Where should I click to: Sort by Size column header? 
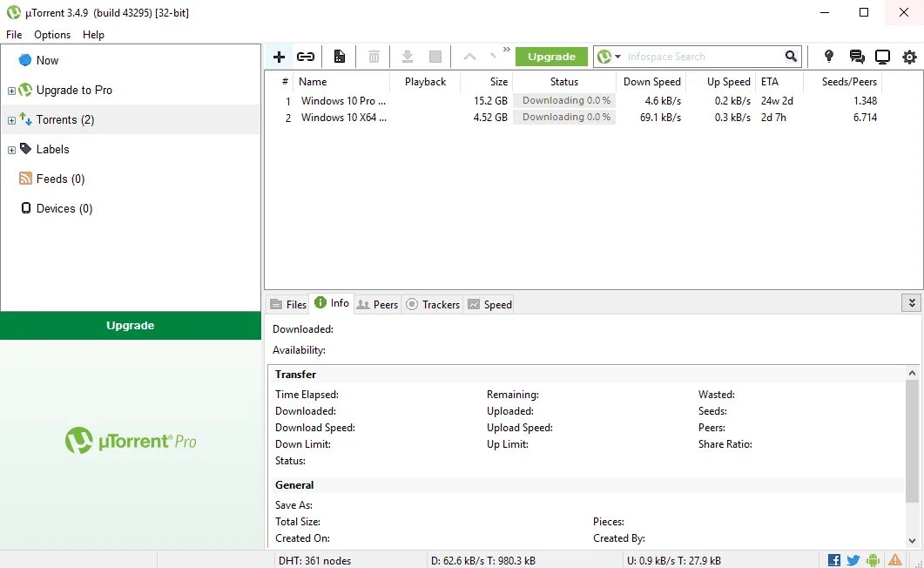486,81
